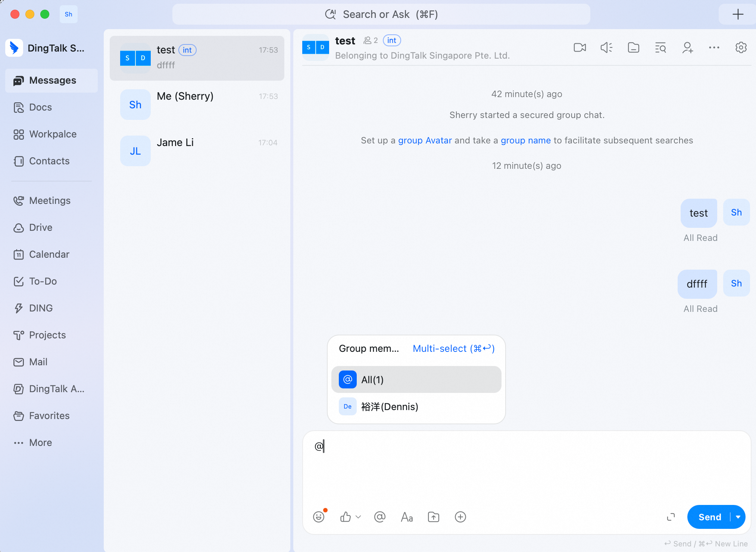Show More sidebar items

(x=51, y=443)
